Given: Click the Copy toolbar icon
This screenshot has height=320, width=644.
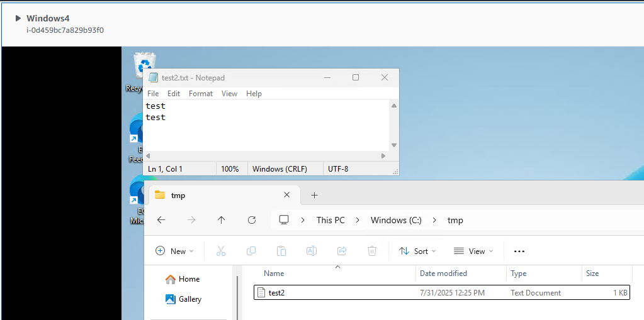Looking at the screenshot, I should 251,251.
